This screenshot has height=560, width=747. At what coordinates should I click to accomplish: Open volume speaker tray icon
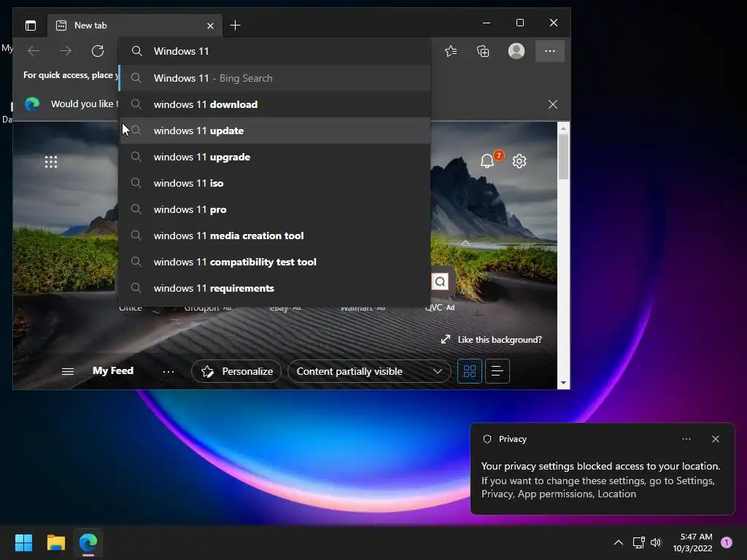click(x=656, y=542)
